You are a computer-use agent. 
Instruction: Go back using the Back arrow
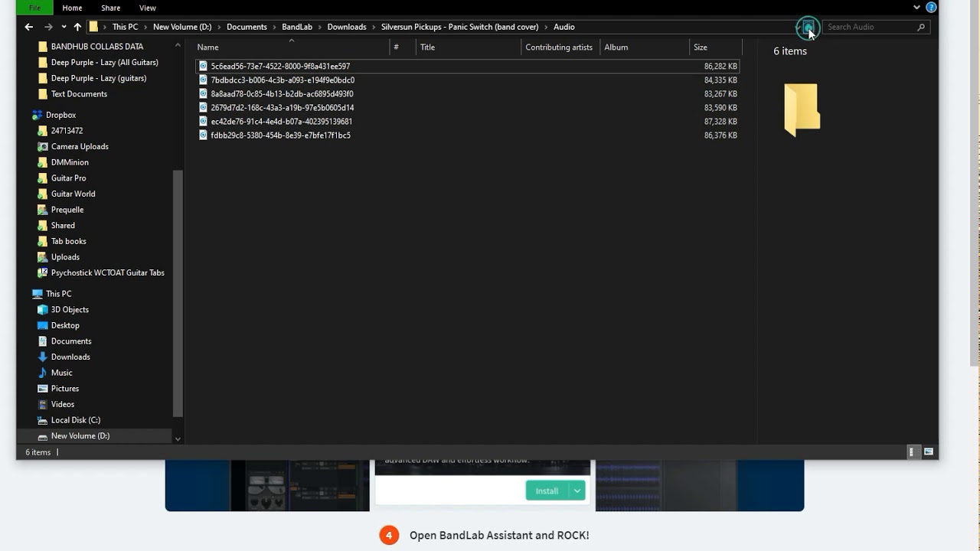28,27
